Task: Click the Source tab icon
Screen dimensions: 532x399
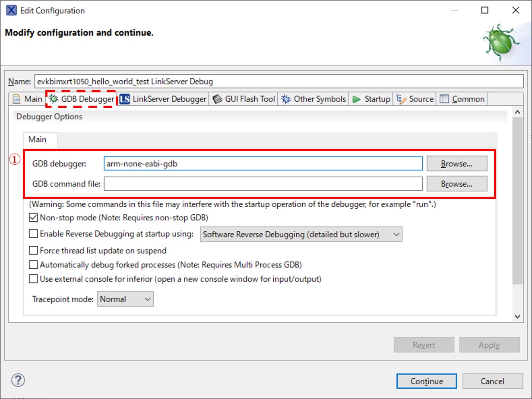Action: tap(401, 99)
